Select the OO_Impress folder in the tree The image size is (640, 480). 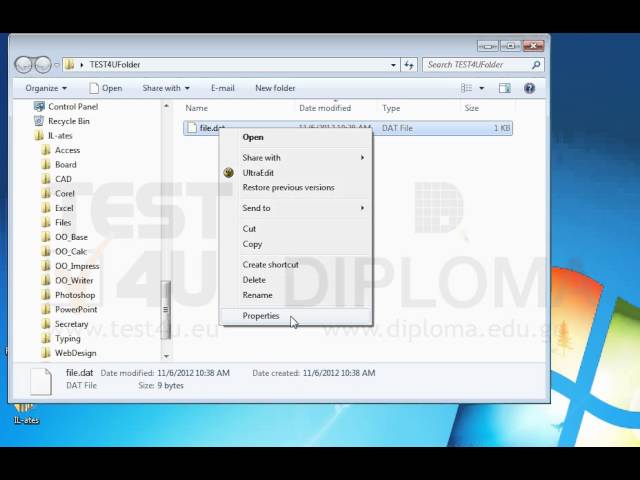[x=77, y=266]
